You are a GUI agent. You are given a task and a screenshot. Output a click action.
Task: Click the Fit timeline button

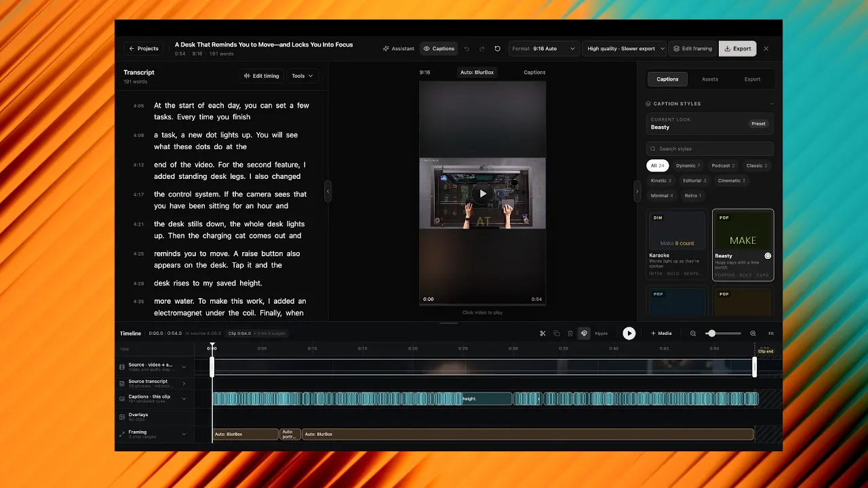pyautogui.click(x=771, y=333)
